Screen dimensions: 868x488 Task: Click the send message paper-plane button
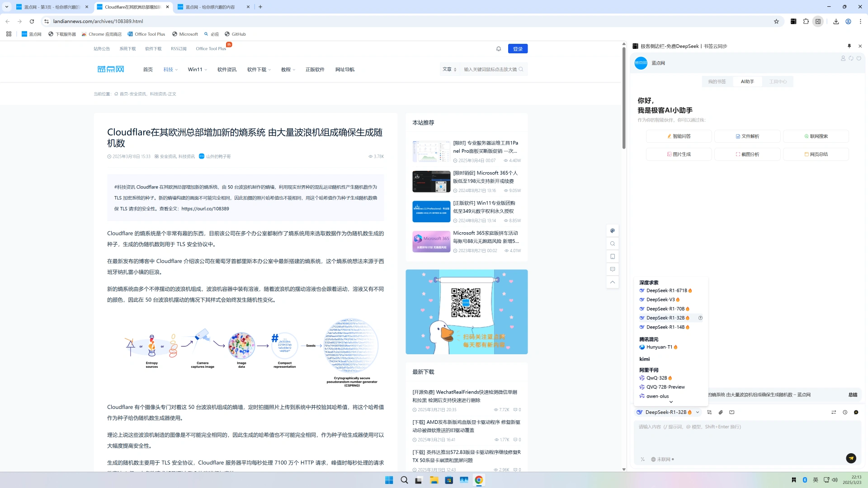click(x=851, y=458)
